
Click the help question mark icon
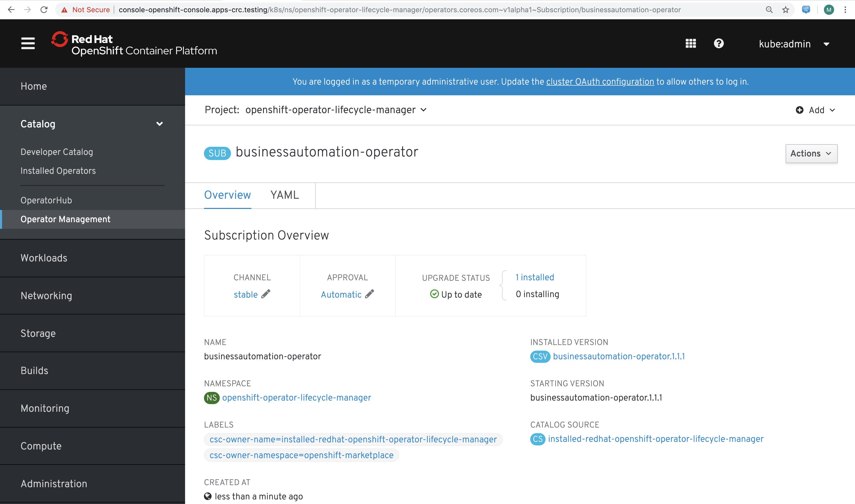(x=719, y=43)
